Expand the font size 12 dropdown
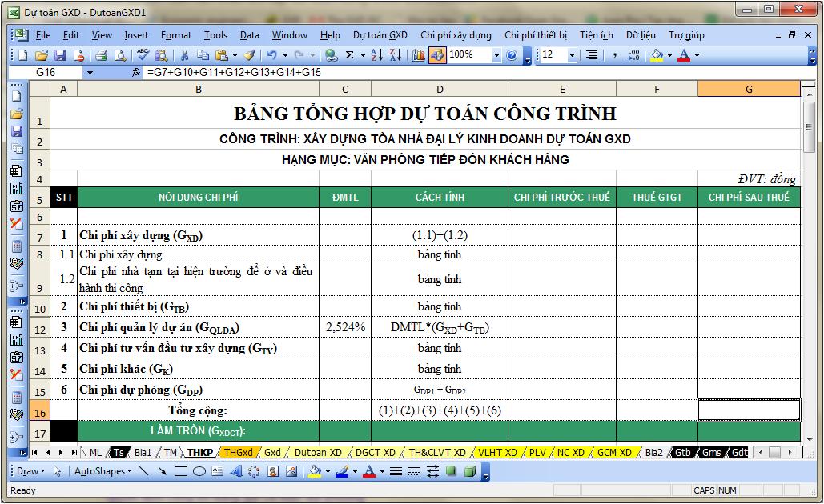The width and height of the screenshot is (824, 504). (572, 55)
